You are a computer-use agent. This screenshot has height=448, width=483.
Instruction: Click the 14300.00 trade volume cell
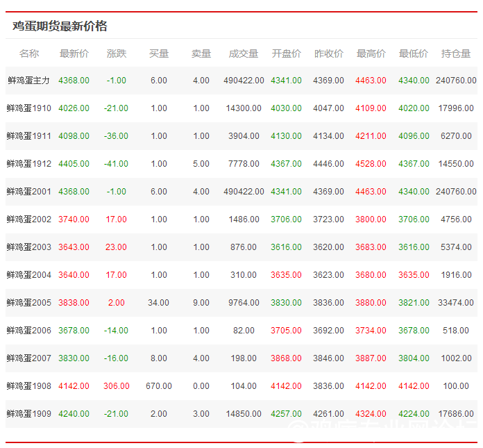click(244, 108)
